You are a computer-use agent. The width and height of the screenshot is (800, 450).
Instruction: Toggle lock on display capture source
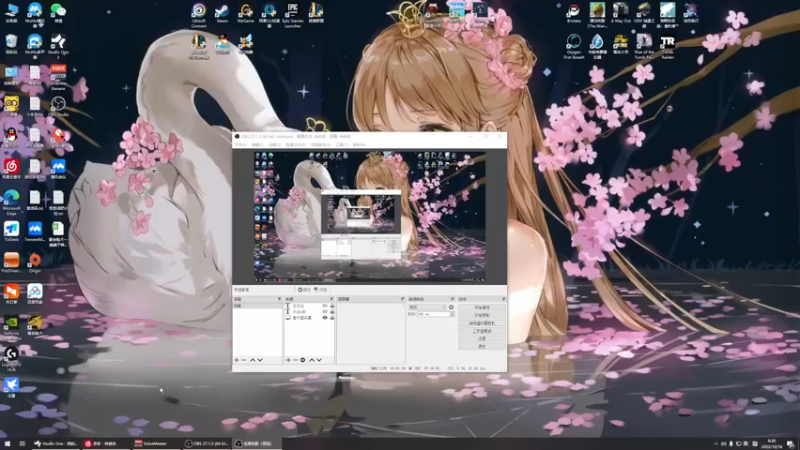332,318
